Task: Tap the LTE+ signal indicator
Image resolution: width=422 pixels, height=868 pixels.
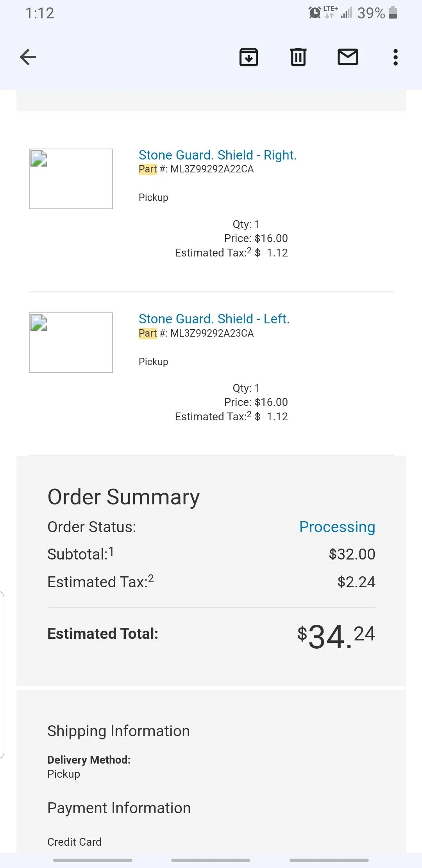Action: tap(331, 12)
